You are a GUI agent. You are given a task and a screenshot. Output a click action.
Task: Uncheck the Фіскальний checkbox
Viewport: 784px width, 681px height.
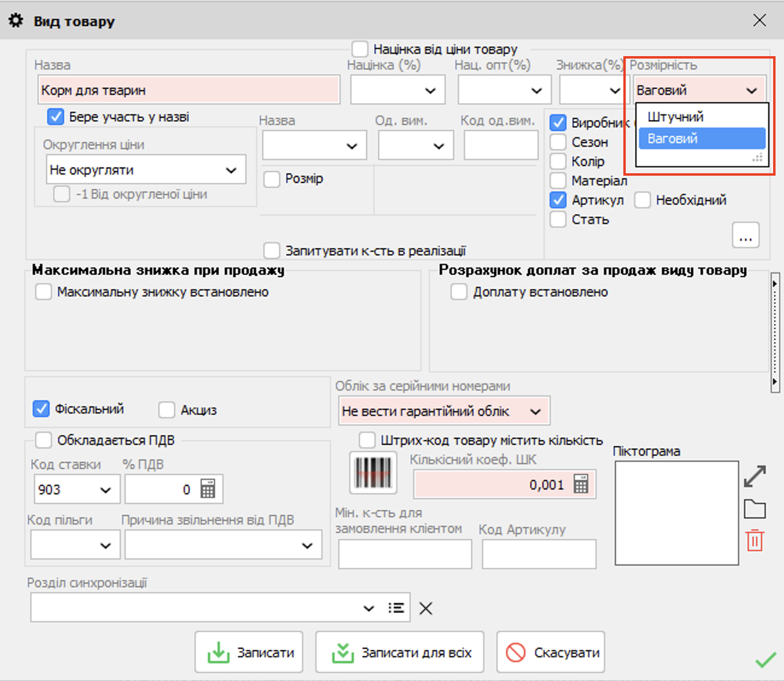pos(41,409)
